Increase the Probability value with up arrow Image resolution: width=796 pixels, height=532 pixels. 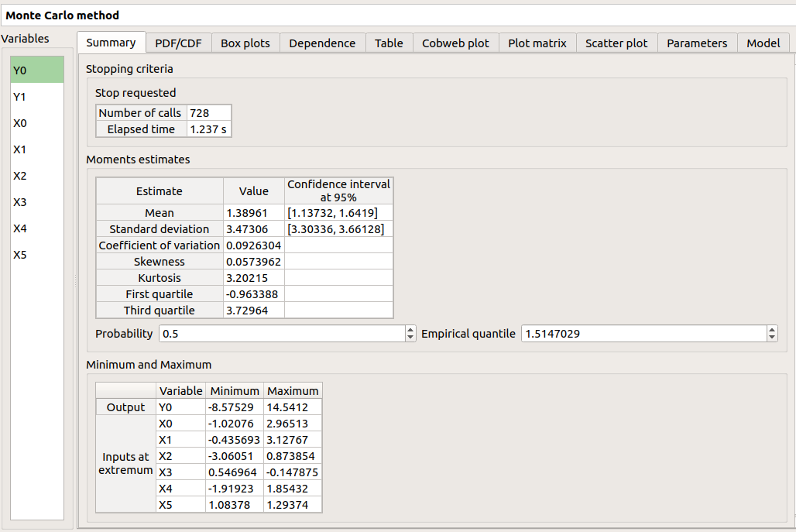410,330
